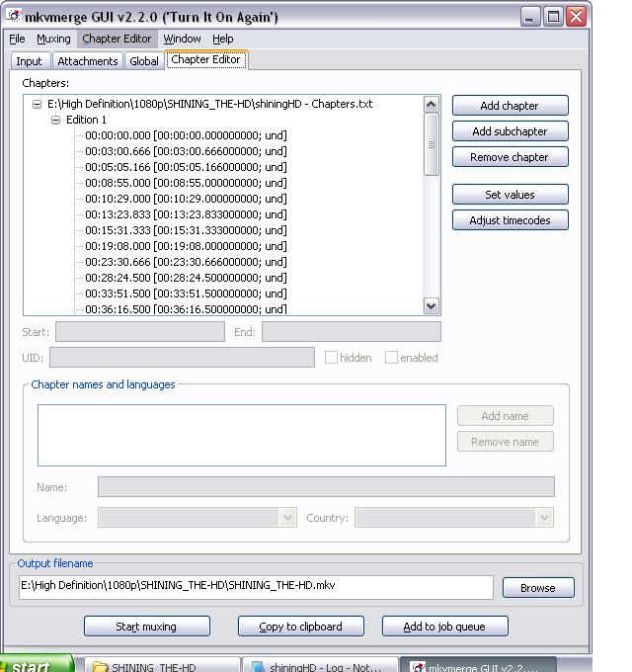
Task: Select chapter 00:28:24.500
Action: (186, 278)
